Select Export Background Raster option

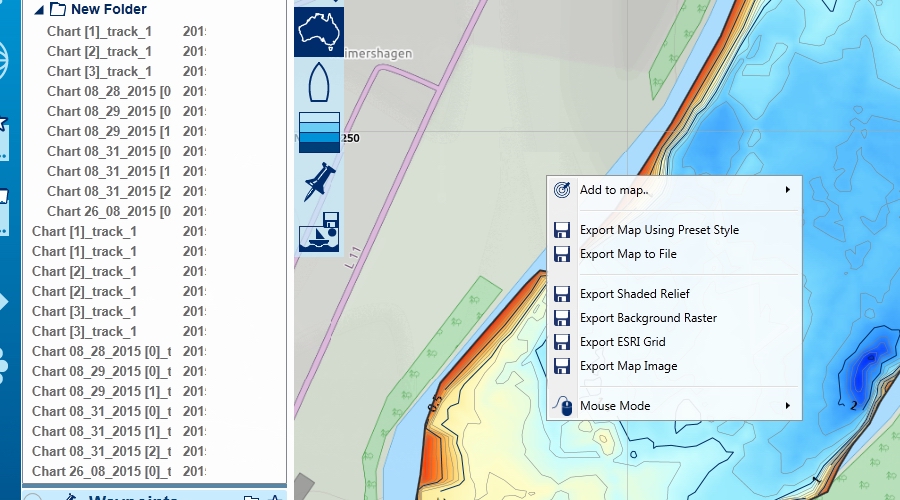point(648,318)
